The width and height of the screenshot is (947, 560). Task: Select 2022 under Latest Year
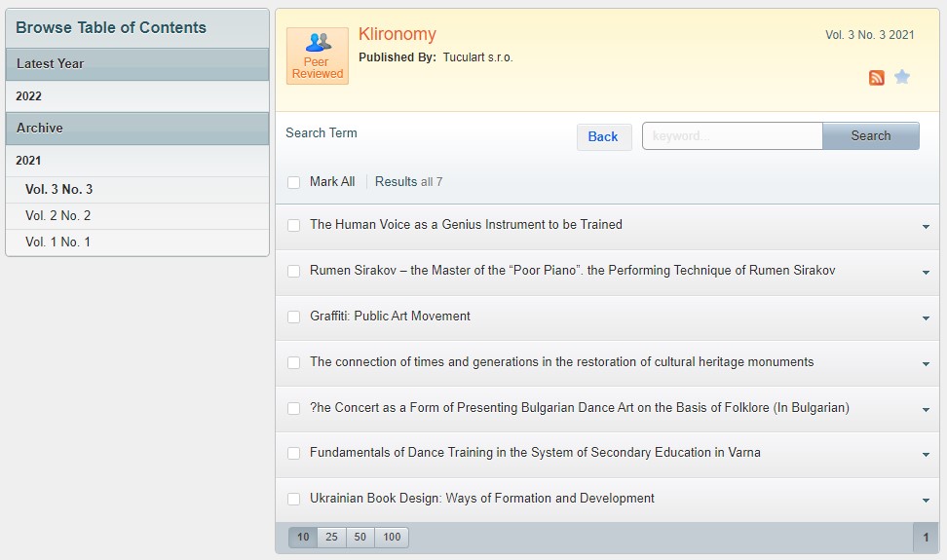(x=29, y=96)
